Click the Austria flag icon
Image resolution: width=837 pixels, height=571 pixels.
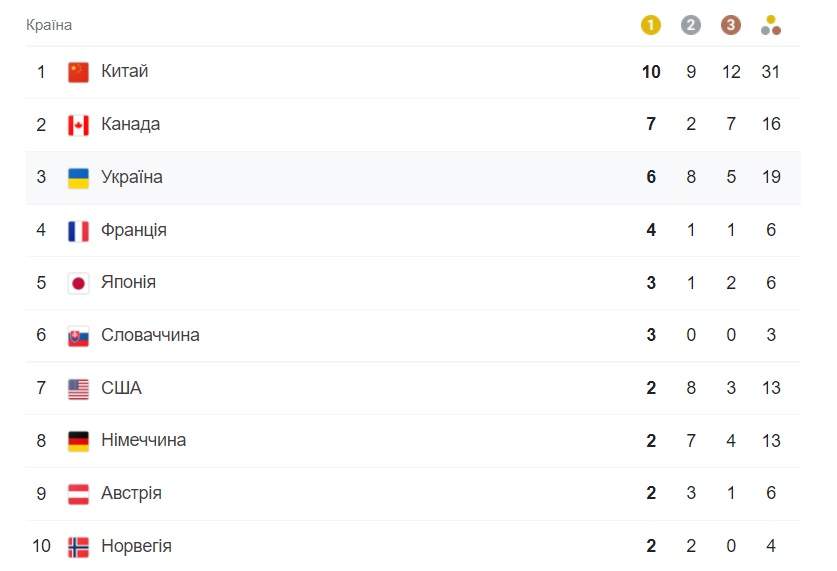[78, 494]
